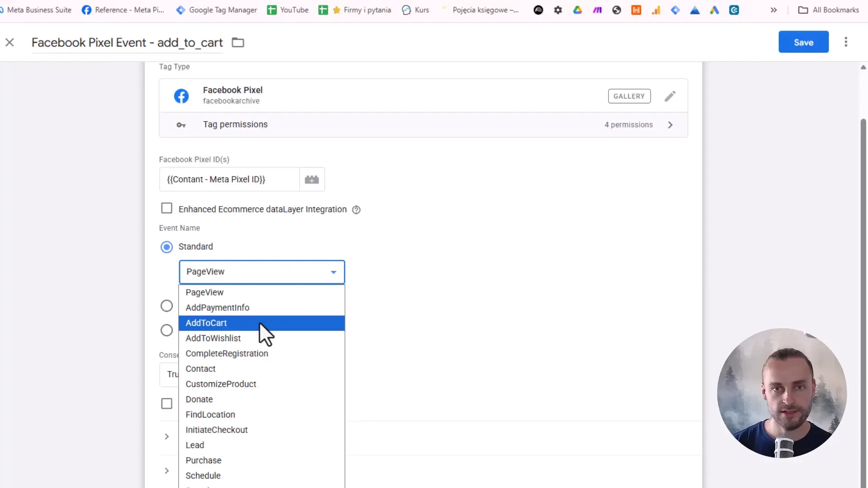Select AddToWishlist in the dropdown list
This screenshot has height=488, width=868.
point(262,338)
